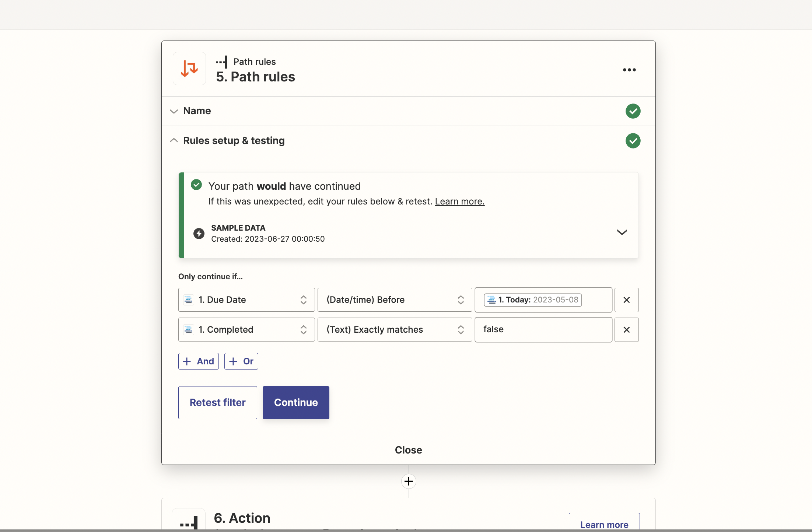Viewport: 812px width, 532px height.
Task: Click the plus icon below the Path rules dialog
Action: coord(408,481)
